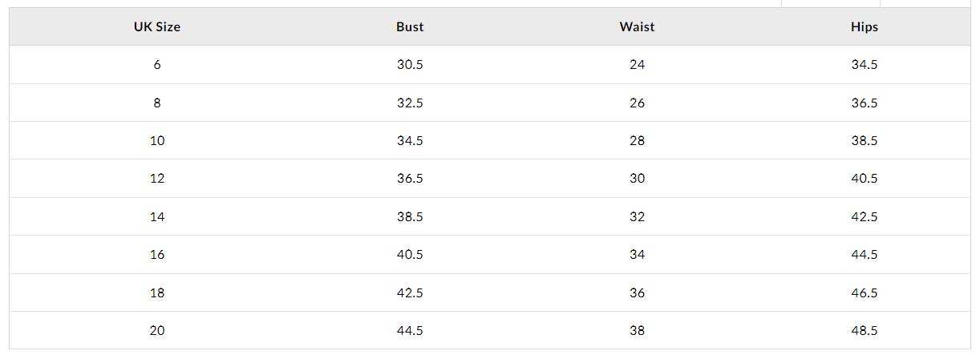Select UK size 16 cell
The image size is (980, 359).
click(157, 254)
